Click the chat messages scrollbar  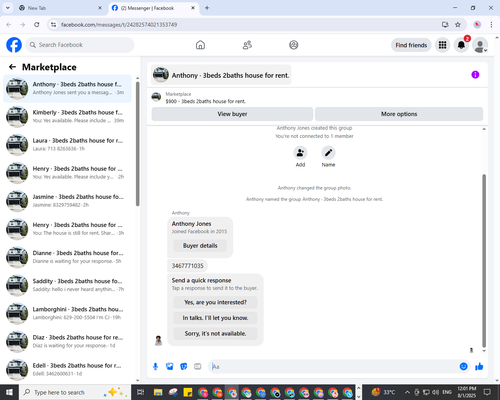point(484,261)
